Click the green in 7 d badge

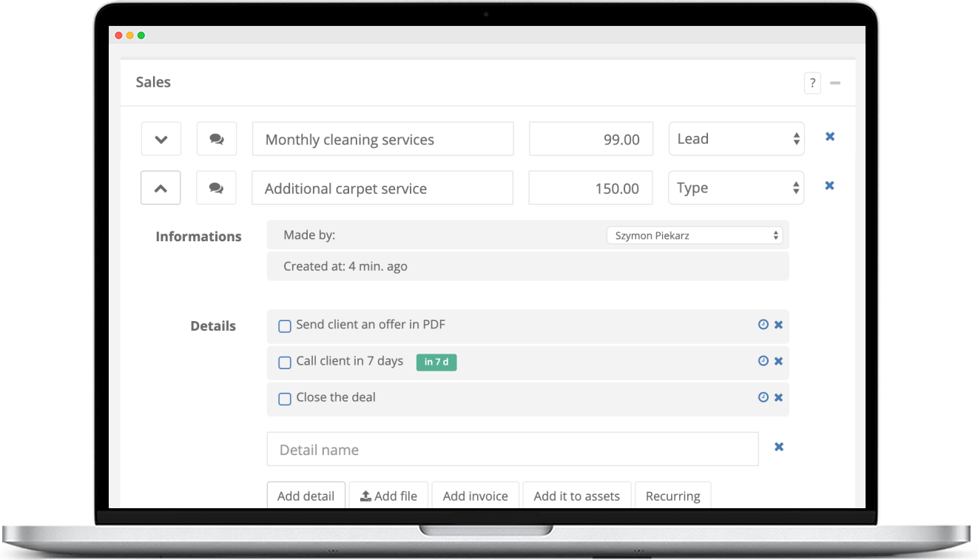[436, 362]
